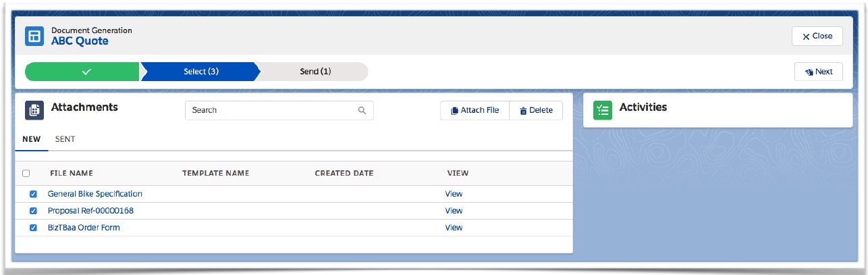The height and width of the screenshot is (275, 868).
Task: Click the Next button
Action: tap(818, 72)
